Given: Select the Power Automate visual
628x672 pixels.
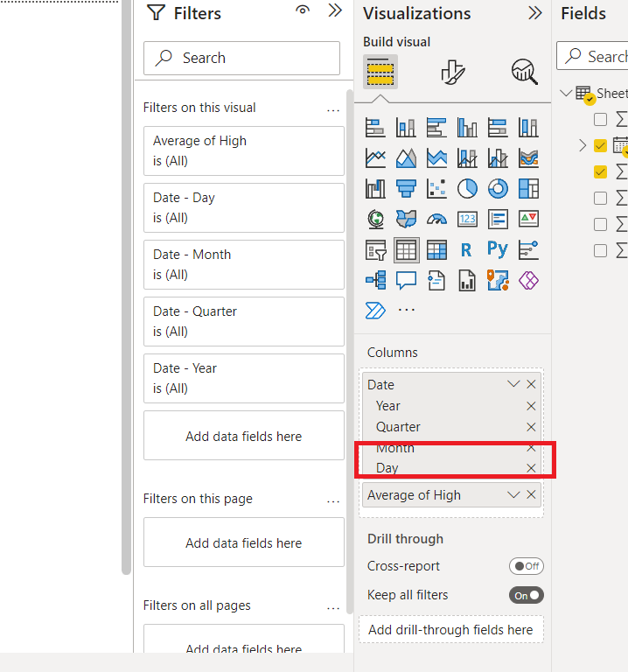Looking at the screenshot, I should click(x=375, y=311).
